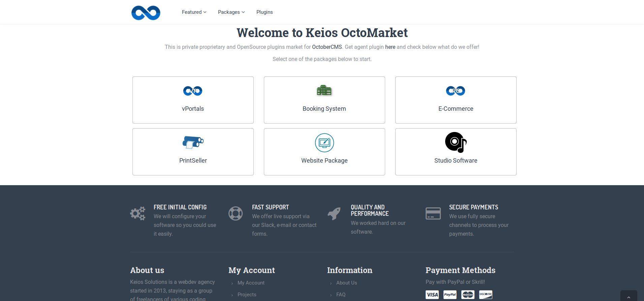Open the Plugins menu item
Image resolution: width=644 pixels, height=301 pixels.
[x=265, y=12]
